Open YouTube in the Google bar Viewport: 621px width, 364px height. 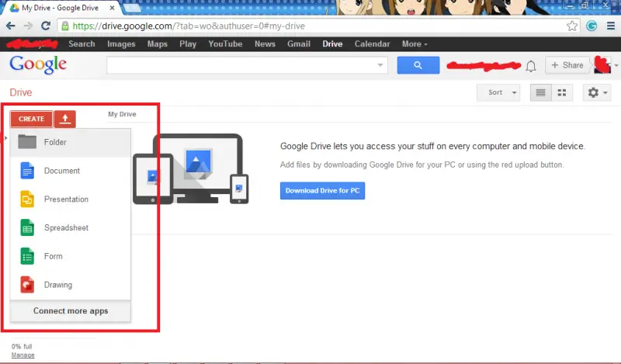[x=225, y=44]
